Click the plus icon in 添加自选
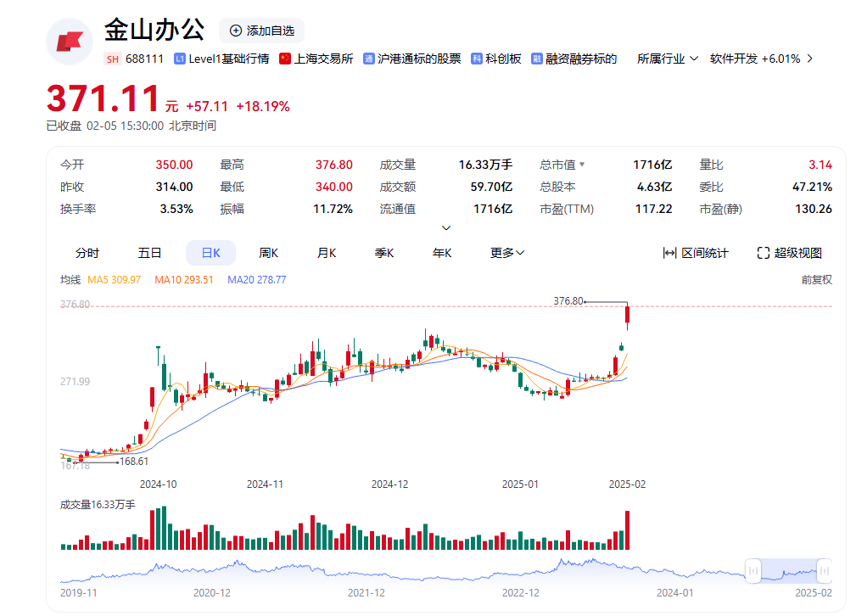The image size is (856, 616). coord(235,31)
